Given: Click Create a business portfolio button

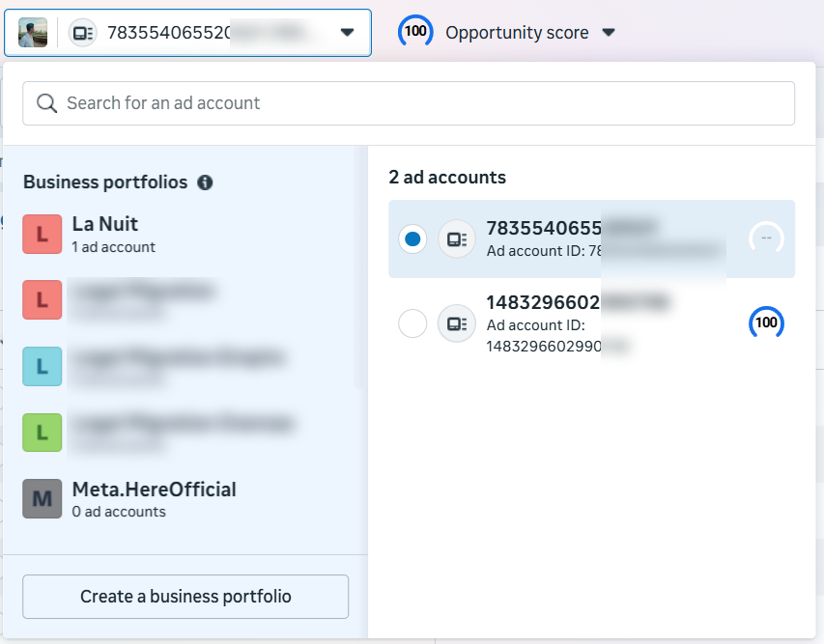Looking at the screenshot, I should coord(185,597).
